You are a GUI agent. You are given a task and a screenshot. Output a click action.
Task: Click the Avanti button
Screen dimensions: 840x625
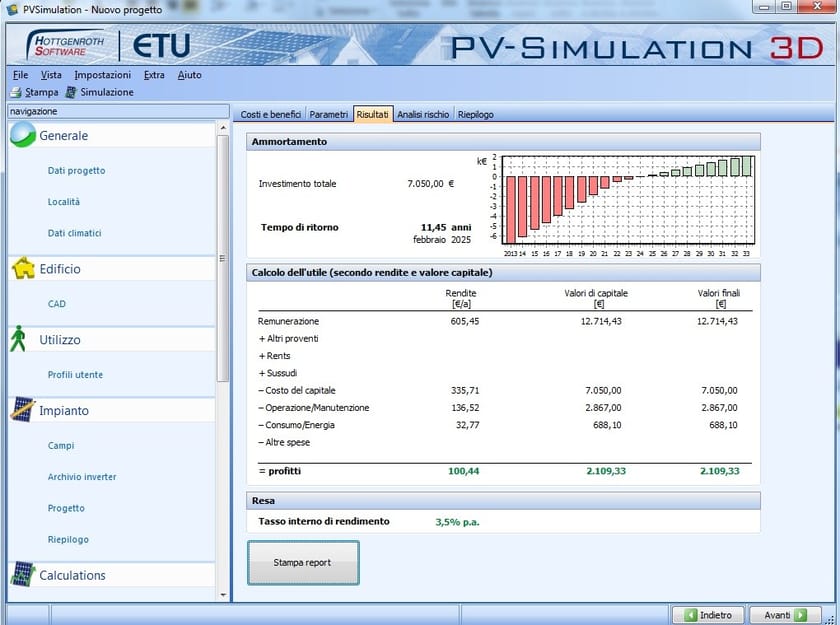click(785, 614)
